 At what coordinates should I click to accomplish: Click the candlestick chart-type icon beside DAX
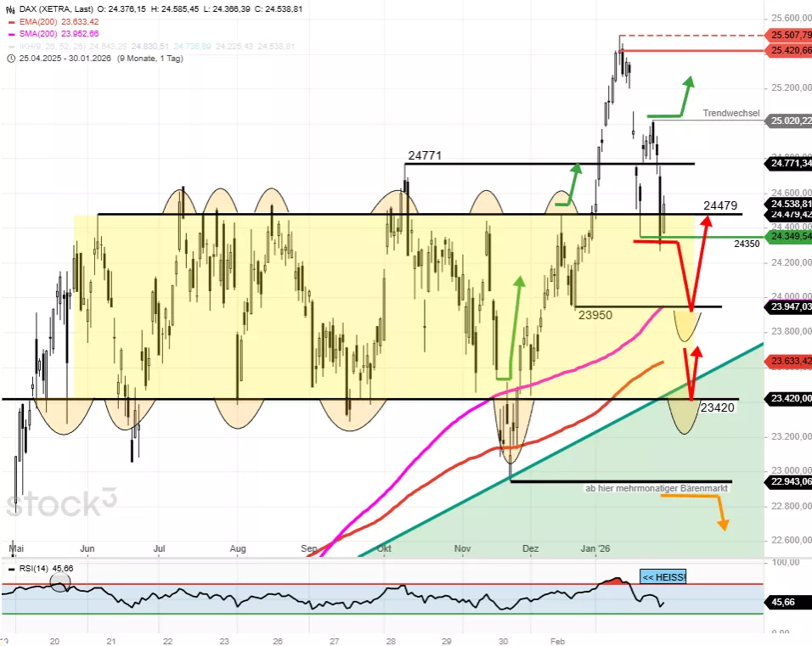point(10,8)
